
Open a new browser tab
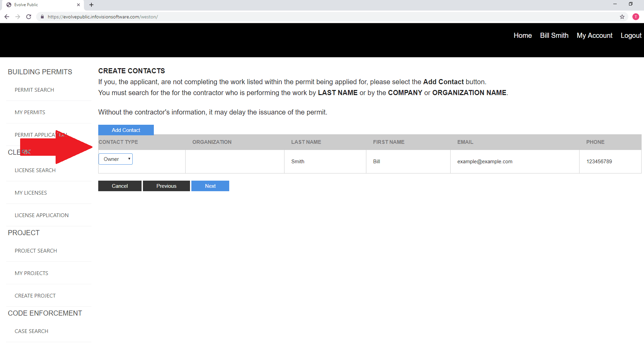pos(91,5)
